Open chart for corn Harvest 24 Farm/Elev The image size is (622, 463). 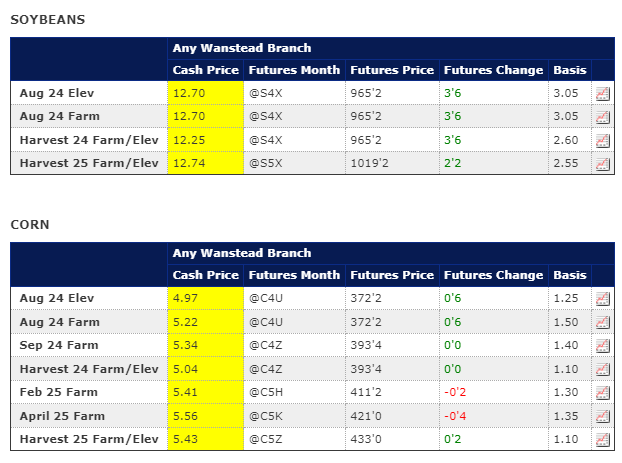click(603, 369)
